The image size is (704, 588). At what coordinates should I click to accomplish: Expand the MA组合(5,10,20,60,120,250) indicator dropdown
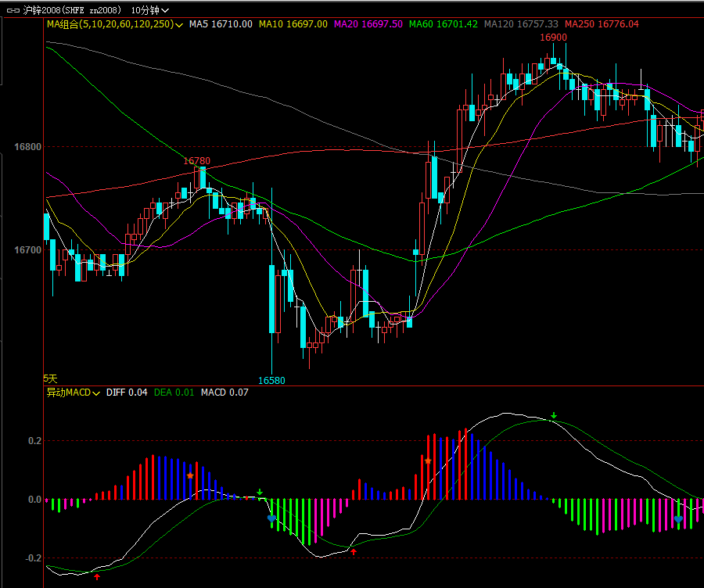tap(115, 24)
